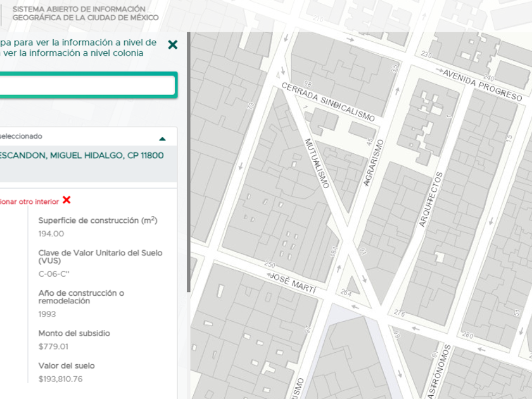The image size is (532, 399).
Task: Click lot number 240 near Avenida Progreso
Action: pyautogui.click(x=490, y=77)
